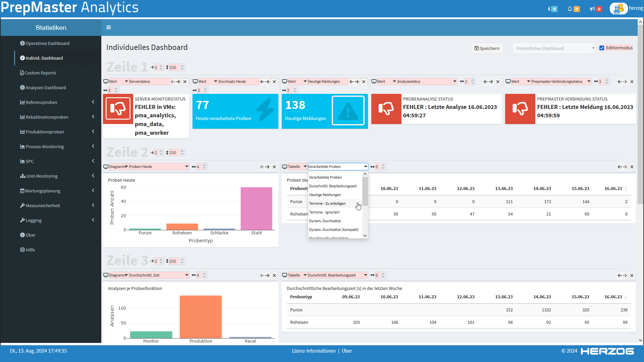Open the Lizenz-Informationen footer link
Image resolution: width=644 pixels, height=362 pixels.
point(314,351)
